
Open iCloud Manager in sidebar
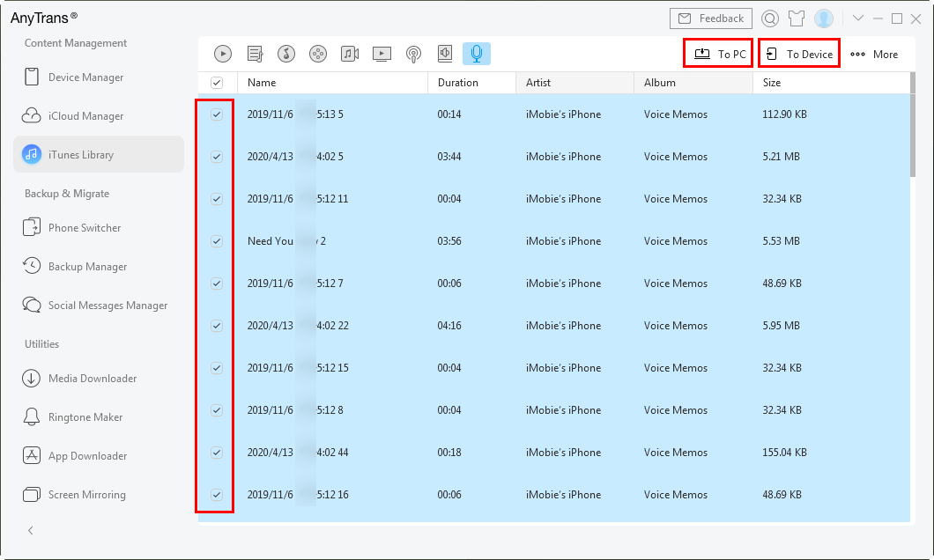coord(85,116)
